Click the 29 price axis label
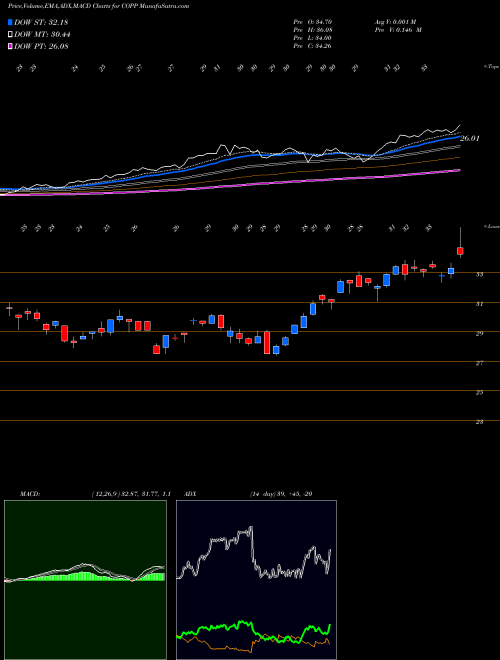This screenshot has width=500, height=660. (479, 333)
